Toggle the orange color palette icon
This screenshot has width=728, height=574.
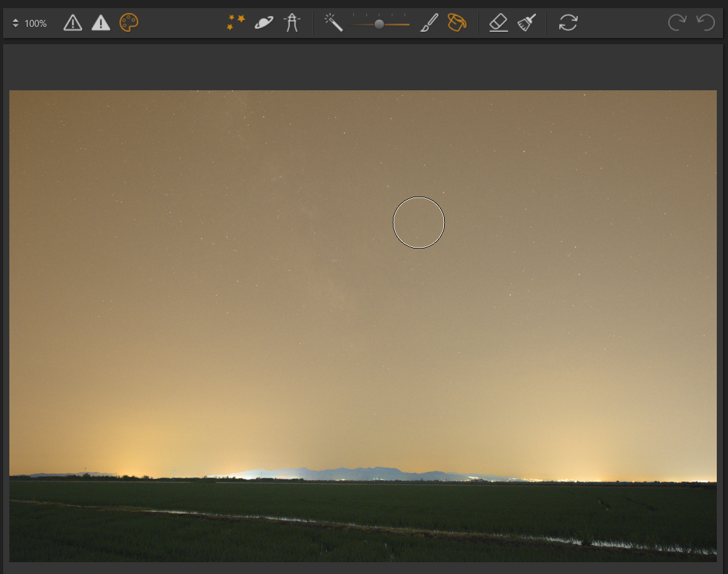tap(129, 22)
